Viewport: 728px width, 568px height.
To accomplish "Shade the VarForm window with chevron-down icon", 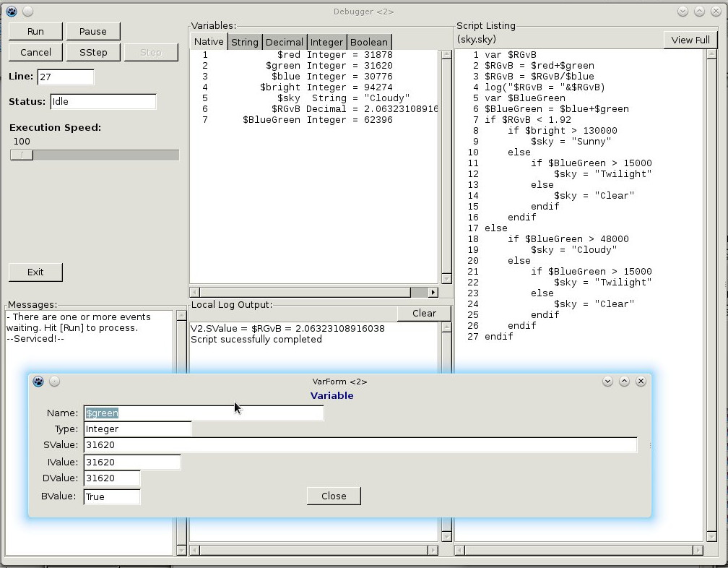I will pyautogui.click(x=607, y=382).
